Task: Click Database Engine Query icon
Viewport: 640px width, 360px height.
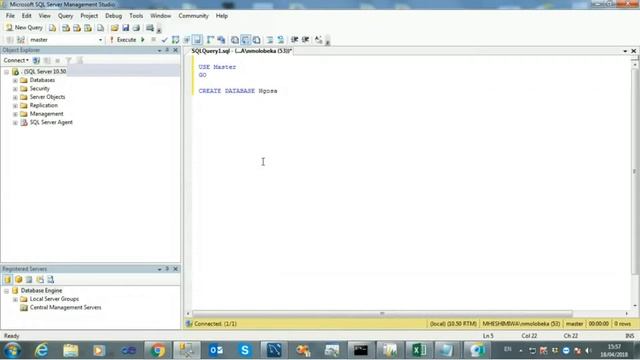Action: [53, 28]
